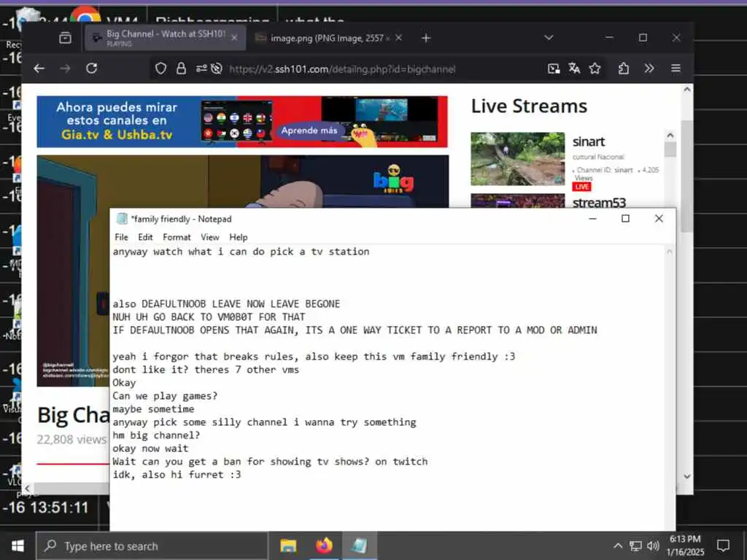Open a new Firefox tab
Screen dimensions: 747x560
tap(426, 38)
